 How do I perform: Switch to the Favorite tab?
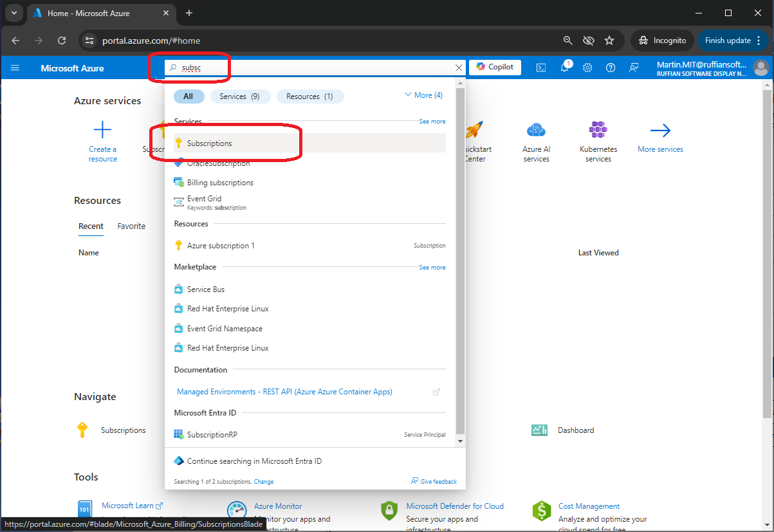tap(131, 226)
